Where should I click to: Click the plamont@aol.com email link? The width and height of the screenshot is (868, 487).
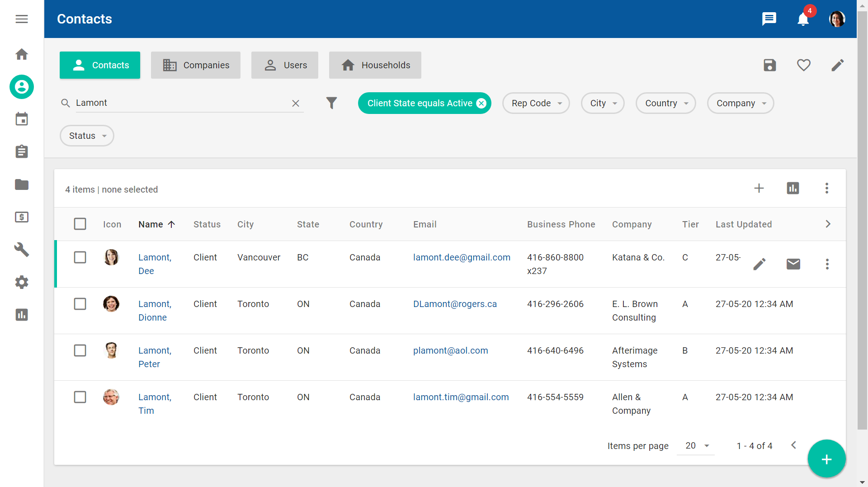450,350
